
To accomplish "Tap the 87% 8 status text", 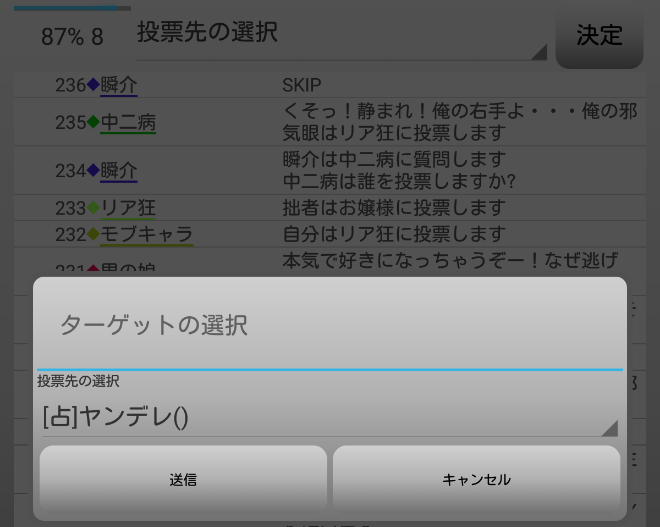I will (72, 37).
